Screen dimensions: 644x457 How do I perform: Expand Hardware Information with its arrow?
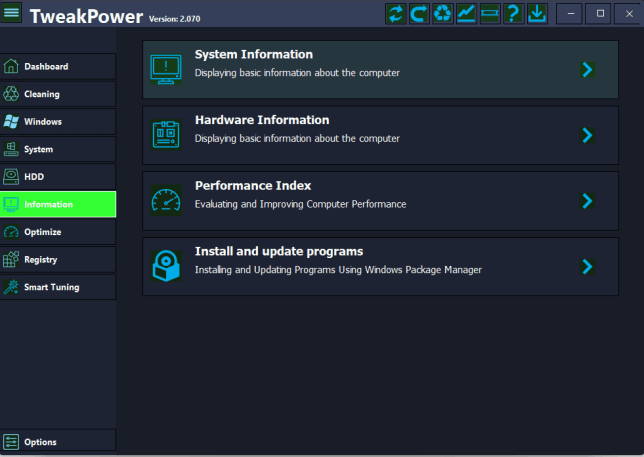587,135
